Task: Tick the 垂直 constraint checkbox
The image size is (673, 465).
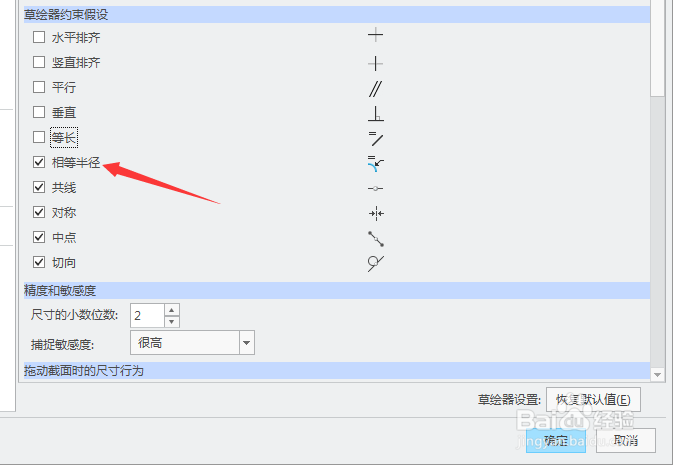Action: click(39, 112)
